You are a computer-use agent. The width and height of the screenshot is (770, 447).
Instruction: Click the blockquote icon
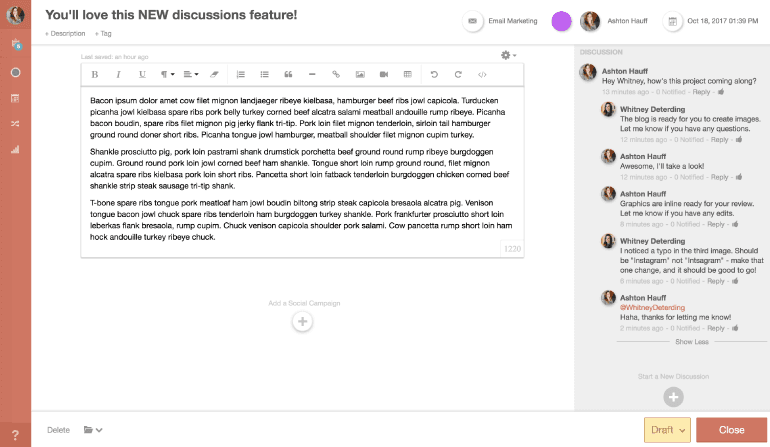tap(288, 74)
